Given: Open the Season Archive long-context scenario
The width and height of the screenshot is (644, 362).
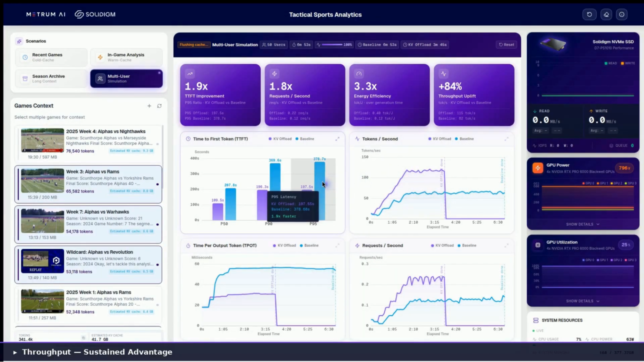Looking at the screenshot, I should pos(51,79).
